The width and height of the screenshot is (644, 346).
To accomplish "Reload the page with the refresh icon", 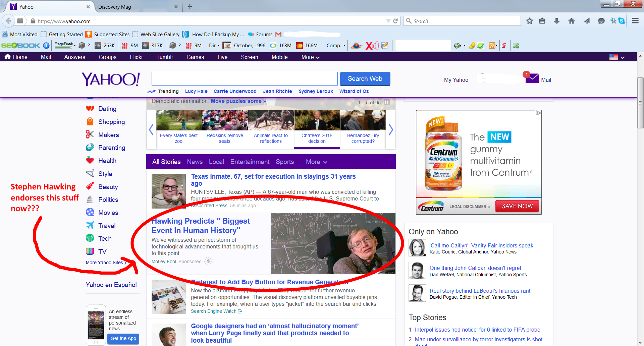I will (x=395, y=21).
